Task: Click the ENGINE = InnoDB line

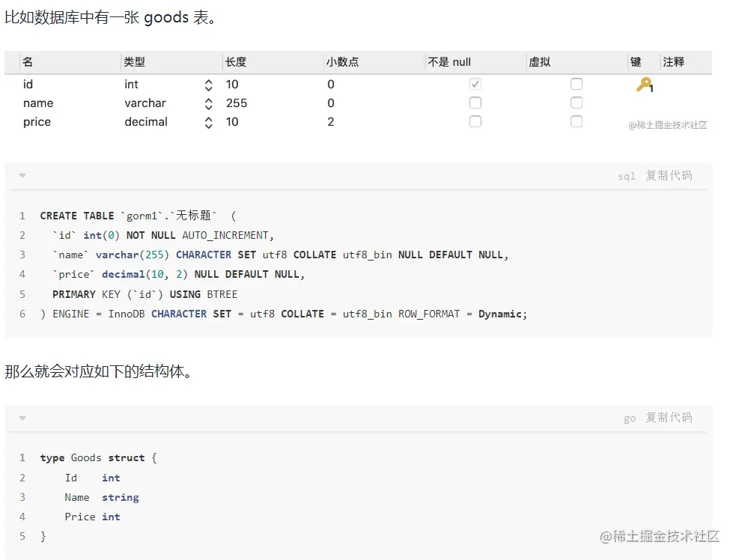Action: 284,314
